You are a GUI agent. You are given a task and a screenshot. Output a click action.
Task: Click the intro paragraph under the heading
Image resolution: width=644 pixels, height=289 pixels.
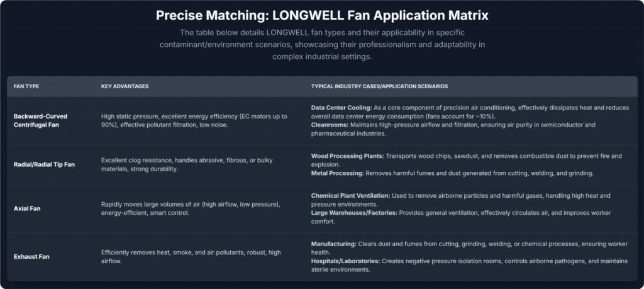(x=323, y=45)
